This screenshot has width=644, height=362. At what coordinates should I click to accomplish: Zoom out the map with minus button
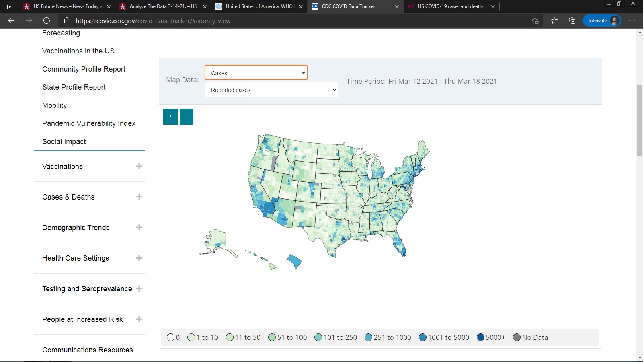click(187, 117)
